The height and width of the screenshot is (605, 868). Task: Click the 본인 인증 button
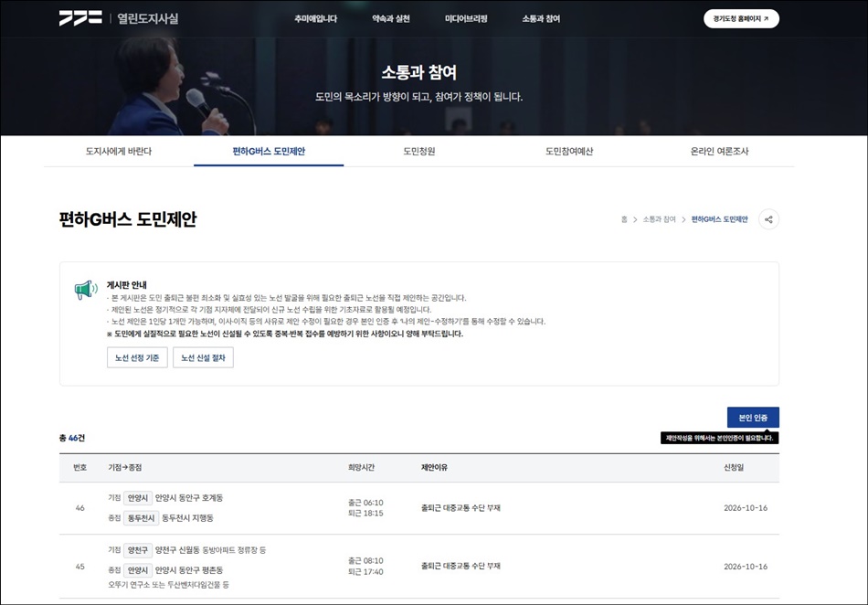point(753,418)
